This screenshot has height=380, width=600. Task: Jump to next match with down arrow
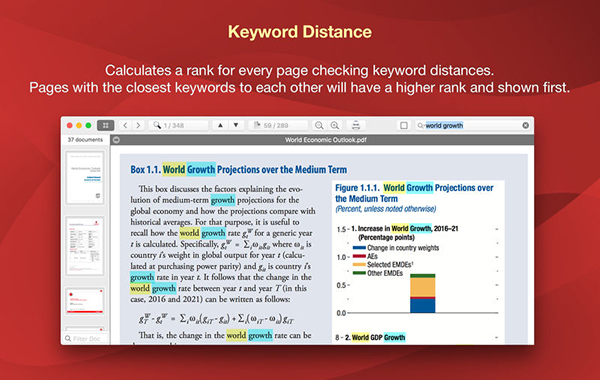coord(236,125)
